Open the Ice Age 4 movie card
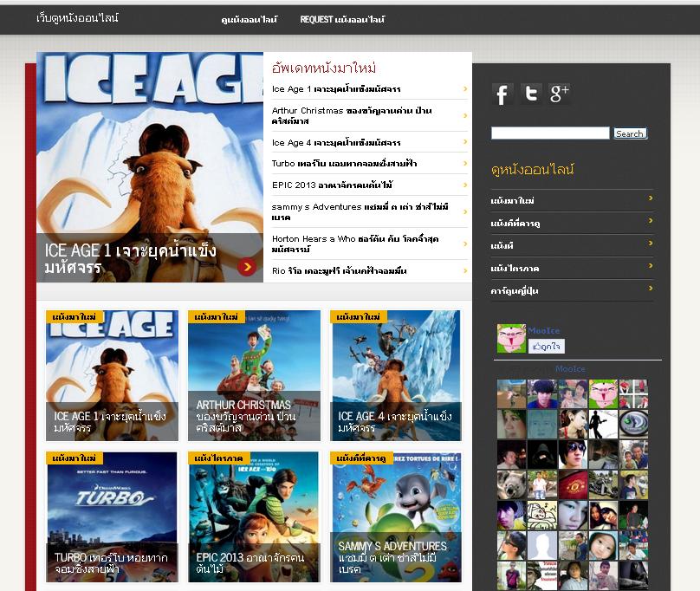Image resolution: width=700 pixels, height=591 pixels. point(396,376)
